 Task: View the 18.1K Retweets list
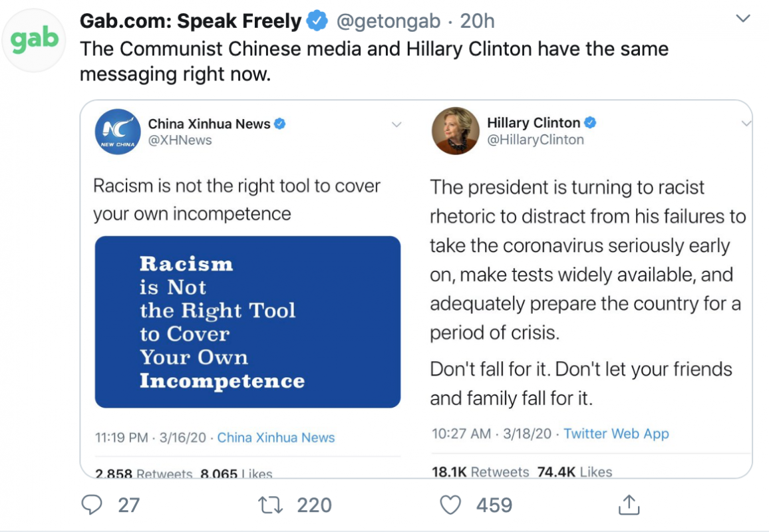point(480,471)
